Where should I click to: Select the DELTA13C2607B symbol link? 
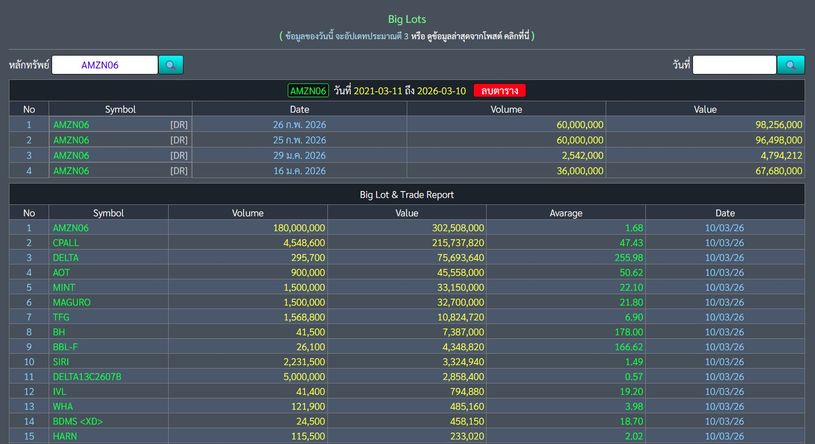pyautogui.click(x=87, y=376)
